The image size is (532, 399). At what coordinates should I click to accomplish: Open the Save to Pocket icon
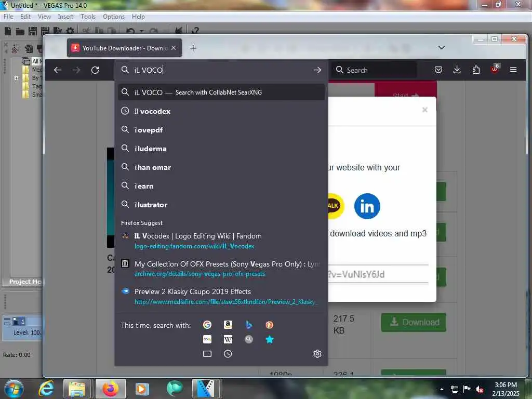pyautogui.click(x=438, y=70)
